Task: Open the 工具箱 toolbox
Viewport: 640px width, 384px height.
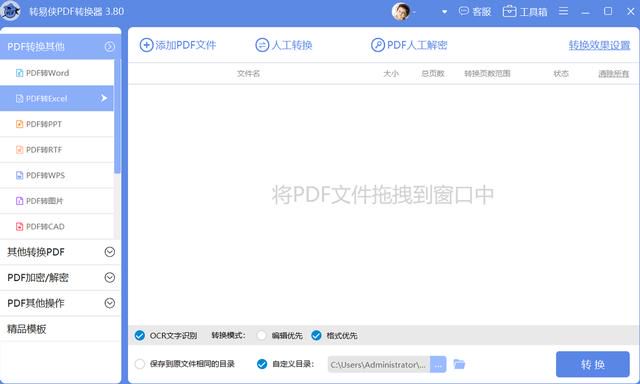Action: (x=524, y=12)
